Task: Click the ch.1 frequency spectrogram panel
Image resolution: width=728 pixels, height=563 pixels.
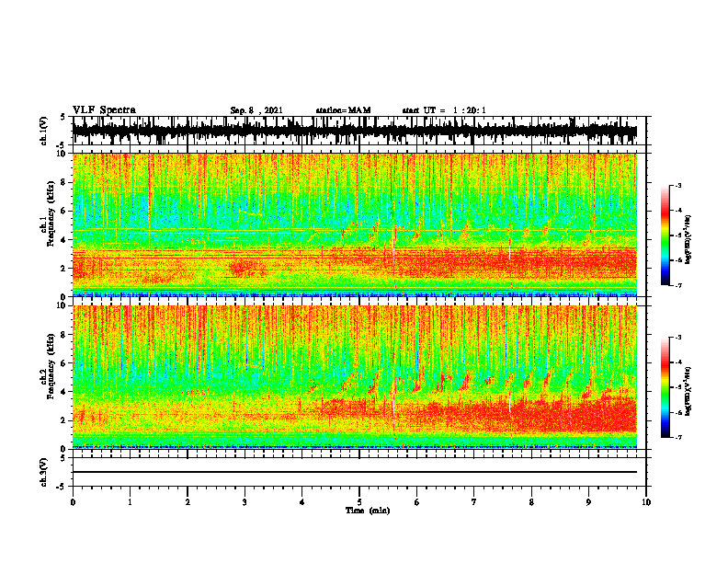Action: (355, 224)
